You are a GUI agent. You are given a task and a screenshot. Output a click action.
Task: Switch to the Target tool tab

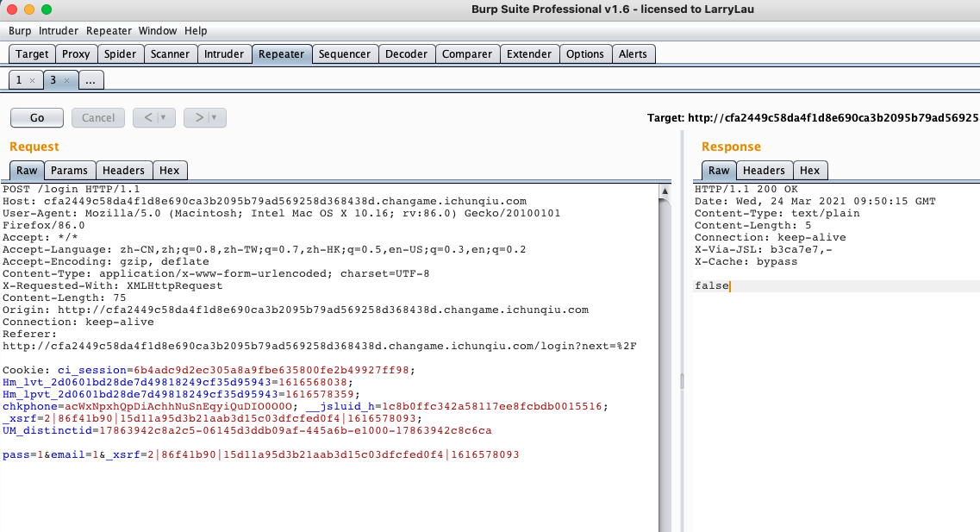coord(32,53)
